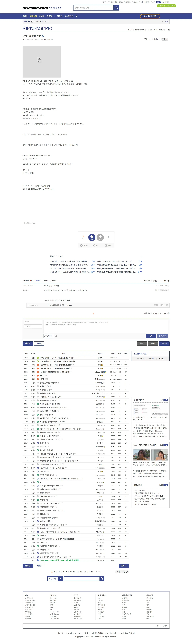Expand the nav bar dropdown triangle

(77, 16)
